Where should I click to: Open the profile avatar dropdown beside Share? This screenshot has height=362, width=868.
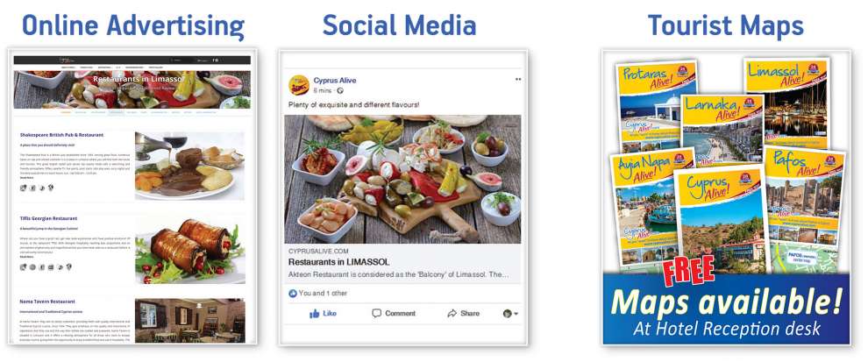[x=510, y=314]
